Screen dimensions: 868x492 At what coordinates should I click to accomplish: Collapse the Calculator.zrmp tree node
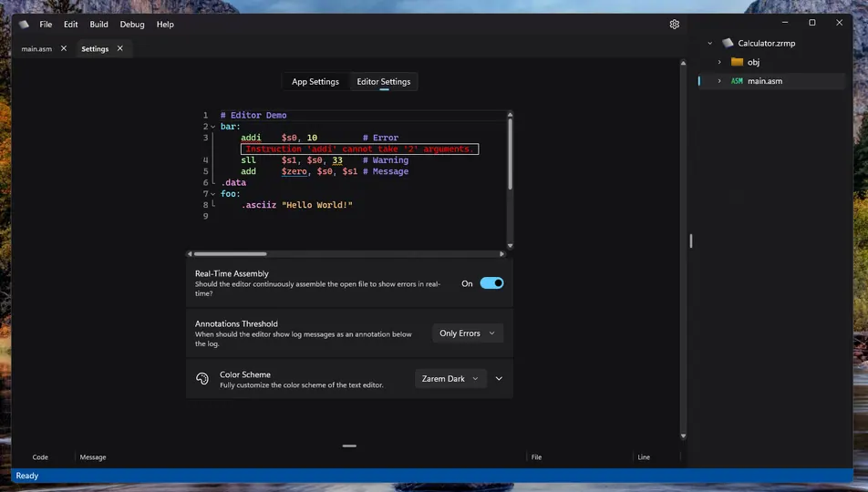click(709, 43)
